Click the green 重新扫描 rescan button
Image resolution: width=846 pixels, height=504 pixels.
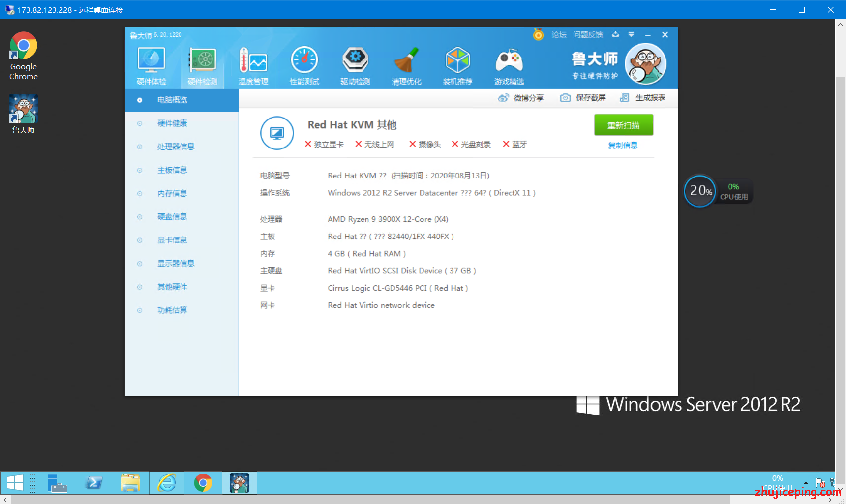point(624,125)
